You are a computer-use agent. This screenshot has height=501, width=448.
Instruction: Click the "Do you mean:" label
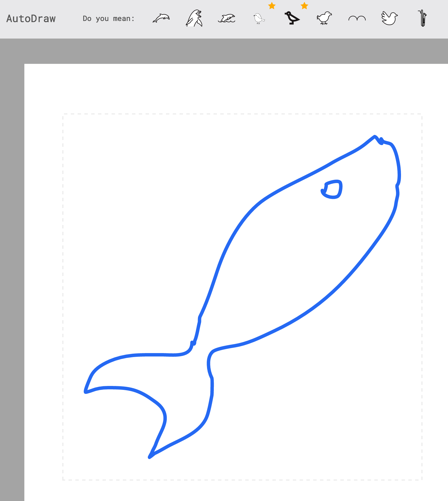[108, 19]
